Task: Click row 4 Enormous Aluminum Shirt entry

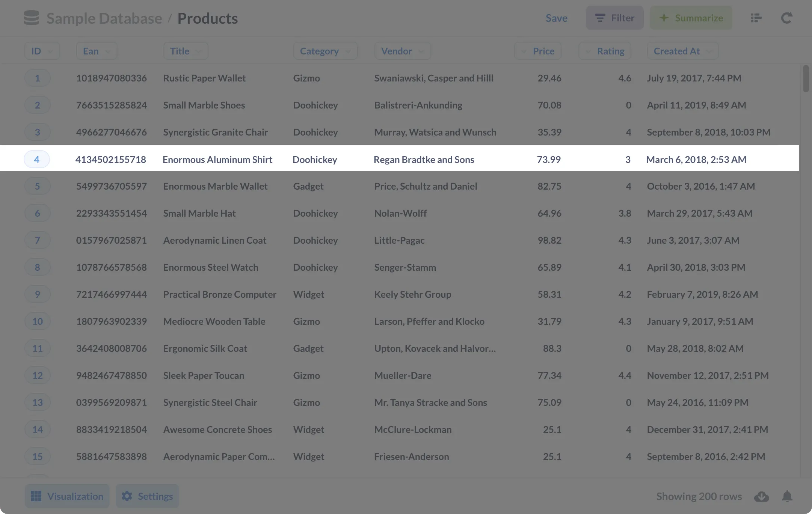Action: (x=406, y=158)
